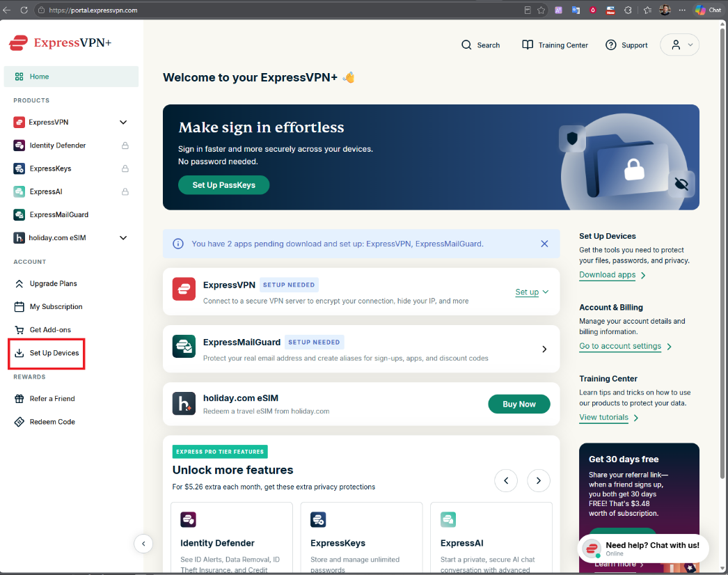Click the Set Up PassKeys button
This screenshot has width=728, height=575.
[x=224, y=185]
